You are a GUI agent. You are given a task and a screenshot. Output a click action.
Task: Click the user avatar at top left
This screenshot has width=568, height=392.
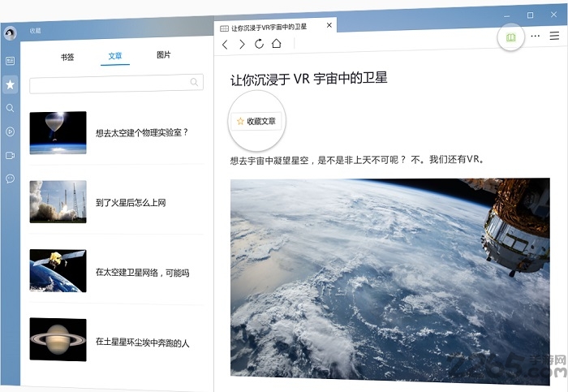[x=11, y=32]
